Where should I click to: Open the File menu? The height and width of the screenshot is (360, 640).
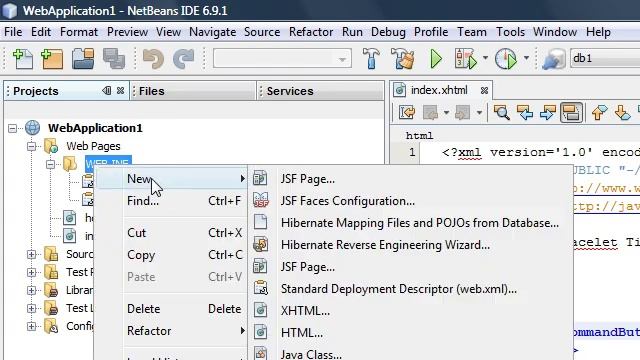13,32
